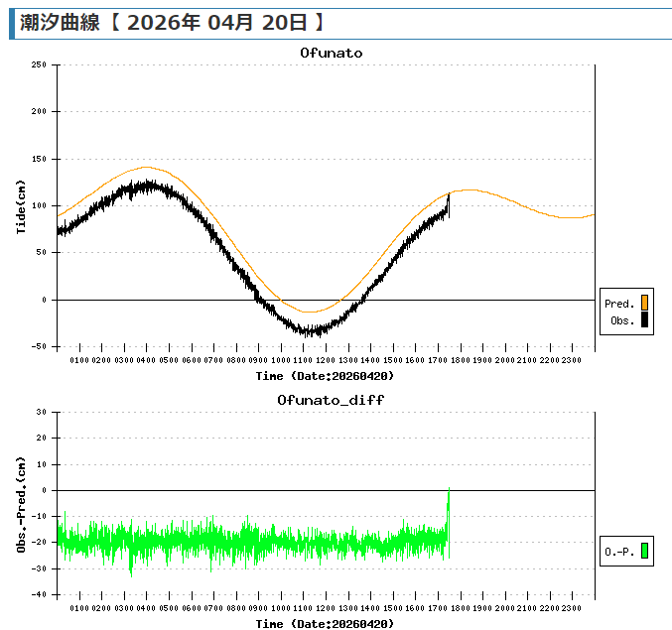Click the orange Pred. legend swatch
Screen dimensions: 672x630
(x=644, y=303)
